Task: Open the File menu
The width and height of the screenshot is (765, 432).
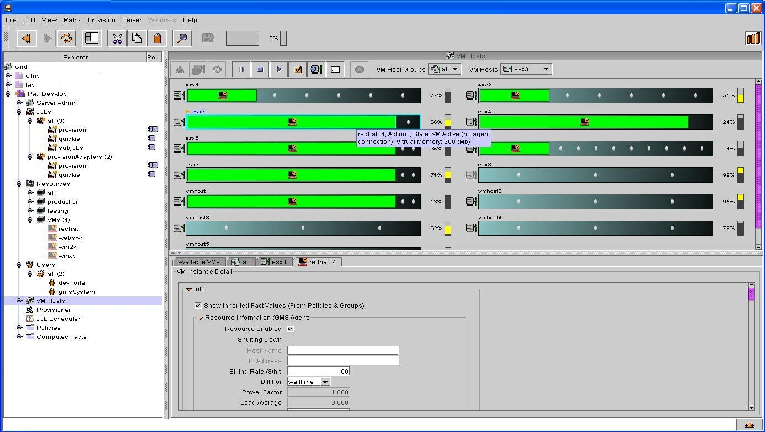Action: (x=11, y=20)
